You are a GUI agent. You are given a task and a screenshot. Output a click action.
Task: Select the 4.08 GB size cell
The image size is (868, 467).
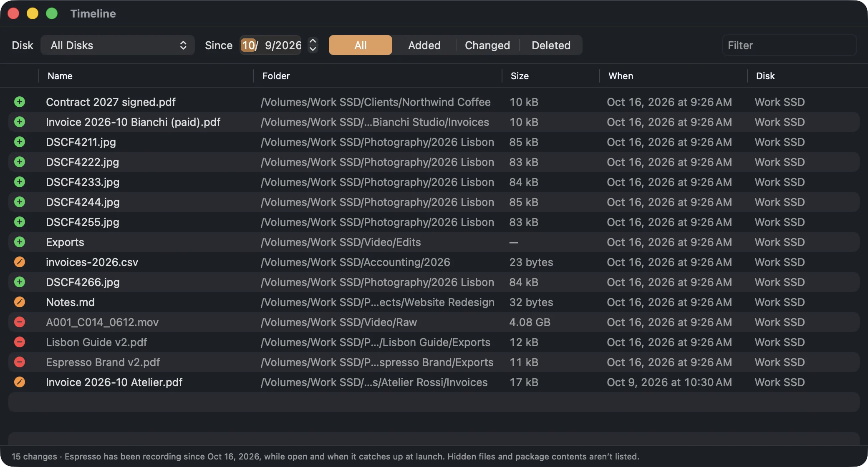530,322
